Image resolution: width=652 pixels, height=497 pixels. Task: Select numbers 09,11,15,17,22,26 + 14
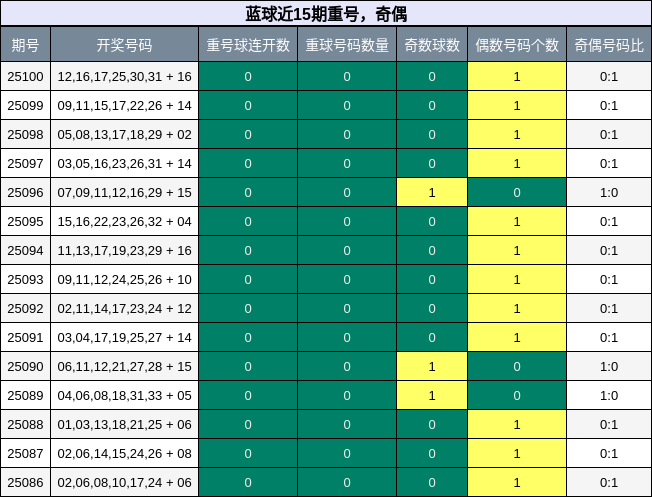tap(124, 106)
